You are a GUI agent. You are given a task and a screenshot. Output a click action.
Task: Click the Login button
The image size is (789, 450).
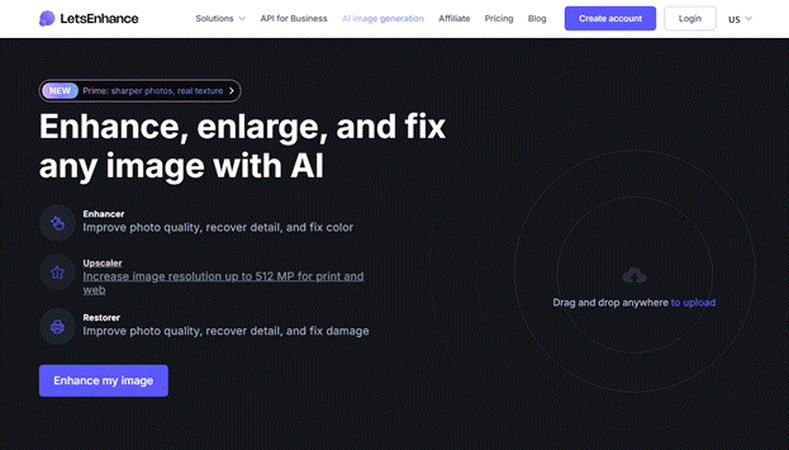click(690, 19)
